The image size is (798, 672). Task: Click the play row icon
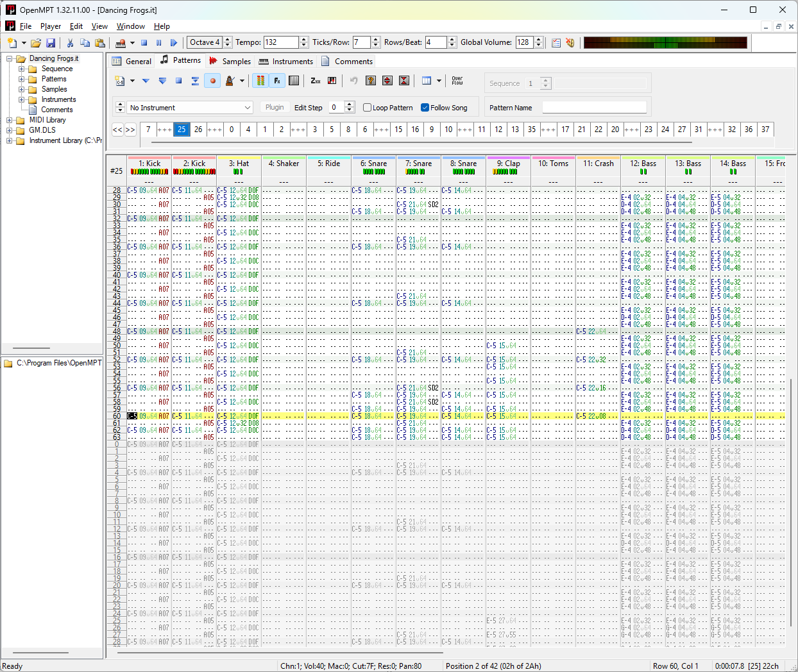pos(196,81)
